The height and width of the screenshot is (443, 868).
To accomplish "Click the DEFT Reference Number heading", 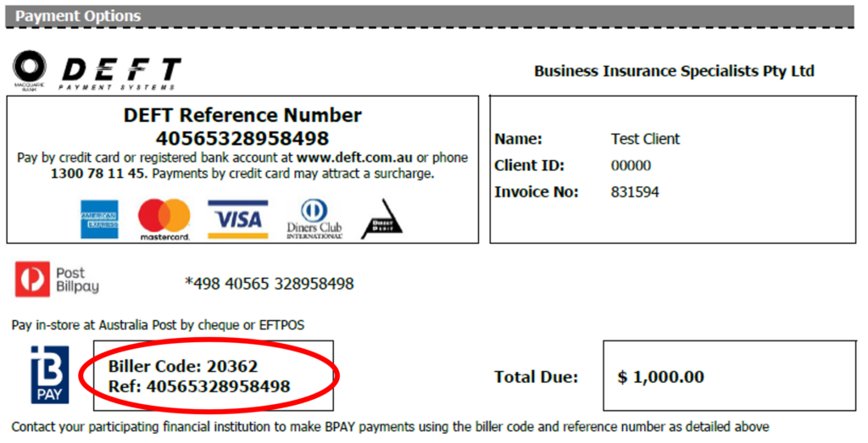I will 242,116.
